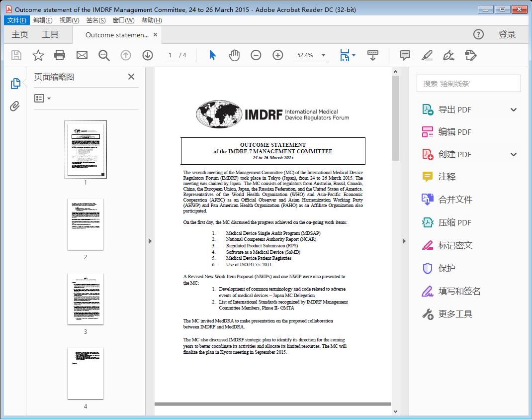Screen dimensions: 532x419
Task: Click the Fit width page icon
Action: (x=345, y=55)
